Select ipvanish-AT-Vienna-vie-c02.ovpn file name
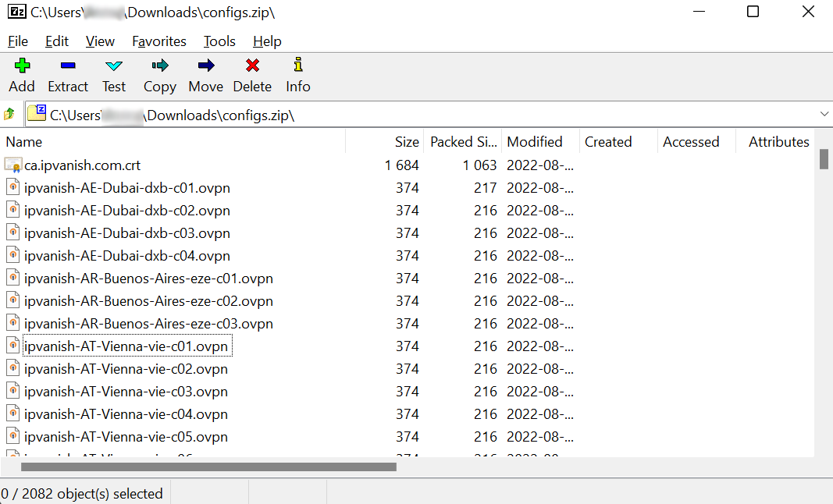The height and width of the screenshot is (504, 833). click(126, 368)
